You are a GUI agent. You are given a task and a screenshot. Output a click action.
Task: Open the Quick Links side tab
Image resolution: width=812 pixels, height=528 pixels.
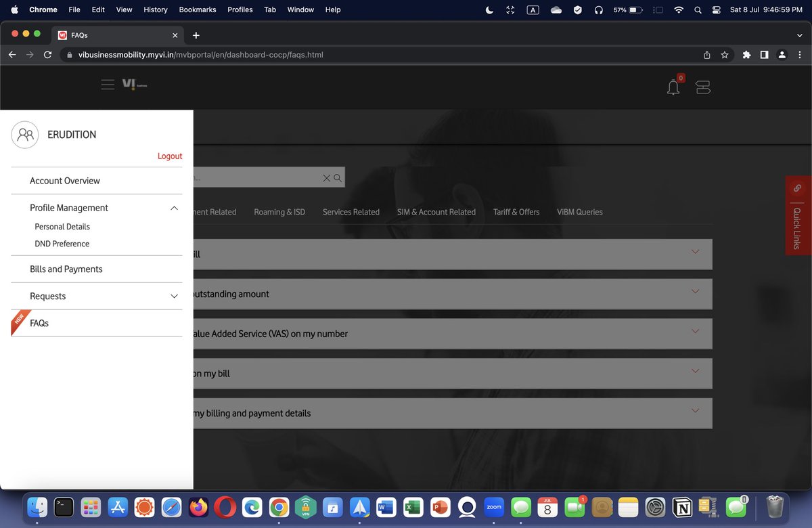[798, 215]
